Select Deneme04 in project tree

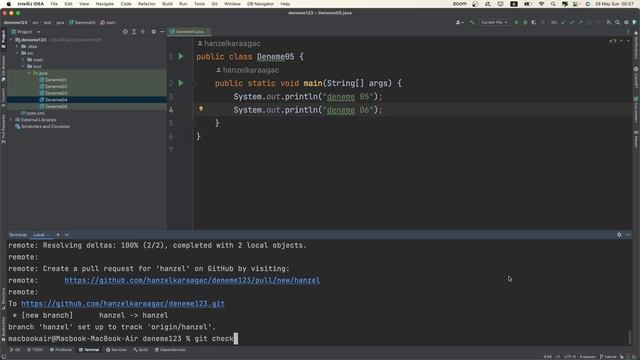click(56, 100)
